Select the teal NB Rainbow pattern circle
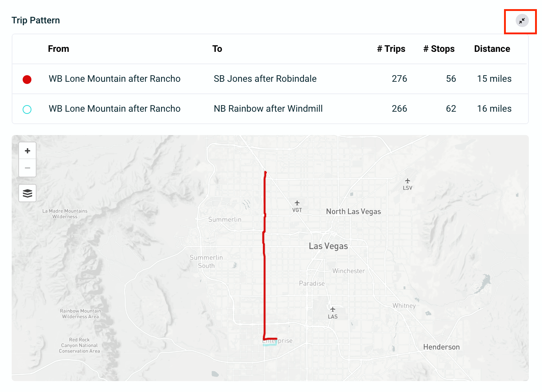The width and height of the screenshot is (542, 392). click(x=27, y=109)
